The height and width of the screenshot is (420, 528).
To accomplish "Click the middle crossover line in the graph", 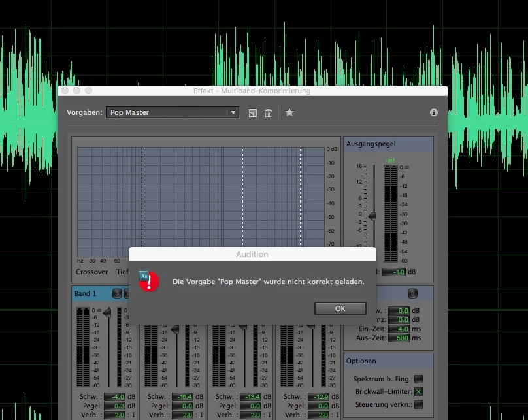I will pyautogui.click(x=243, y=197).
